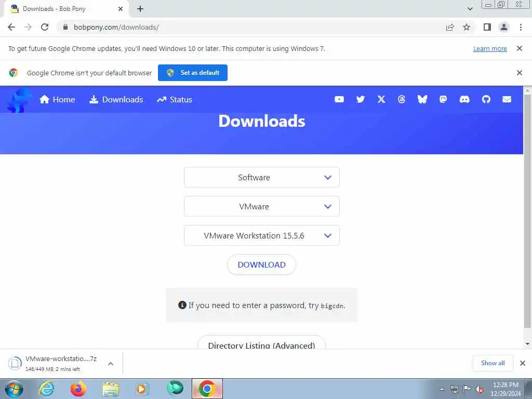Show hidden tray icons arrow

(442, 390)
